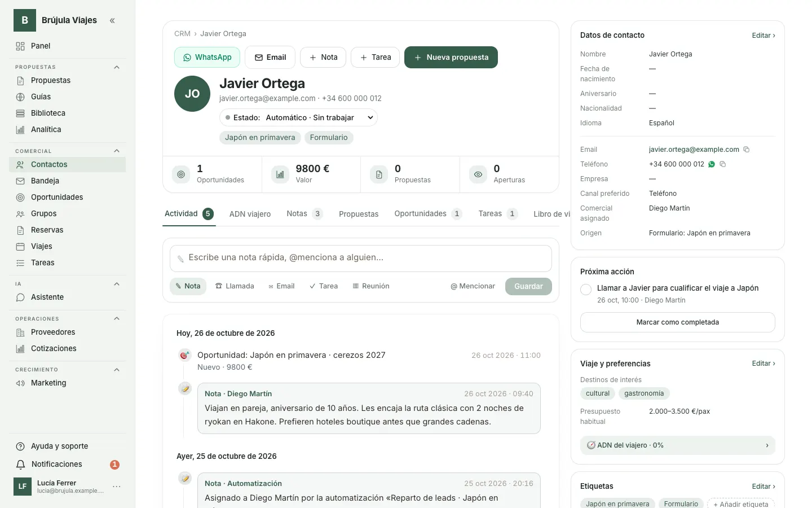Open the Bandeja inbox
The width and height of the screenshot is (812, 508).
[68, 181]
